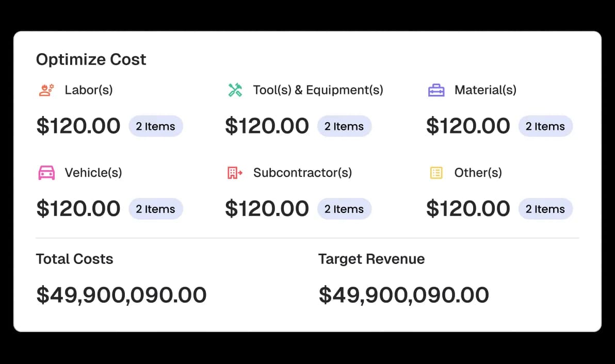Image resolution: width=615 pixels, height=364 pixels.
Task: Open the 2 Items badge under Other(s)
Action: coord(545,209)
